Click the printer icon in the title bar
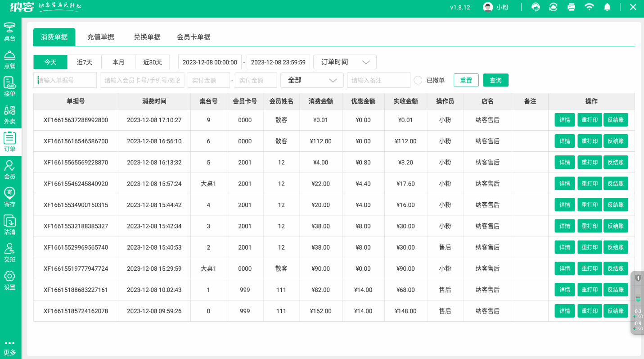The width and height of the screenshot is (644, 359). click(x=571, y=7)
